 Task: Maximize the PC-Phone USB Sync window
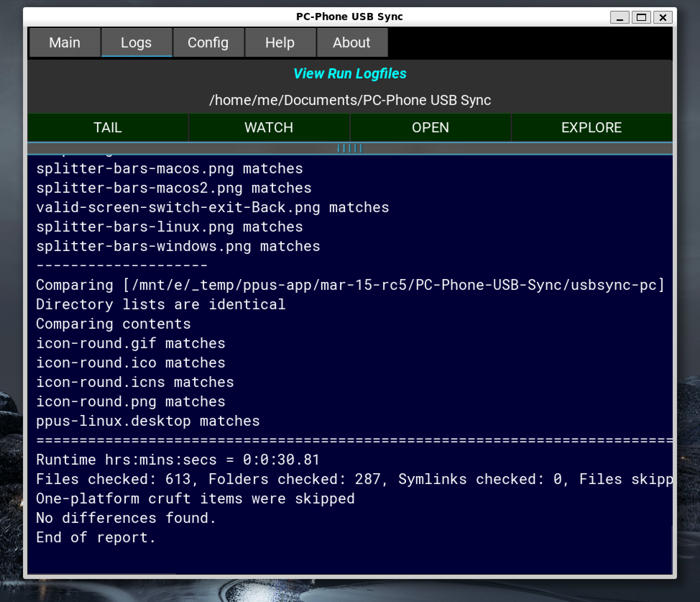[641, 17]
